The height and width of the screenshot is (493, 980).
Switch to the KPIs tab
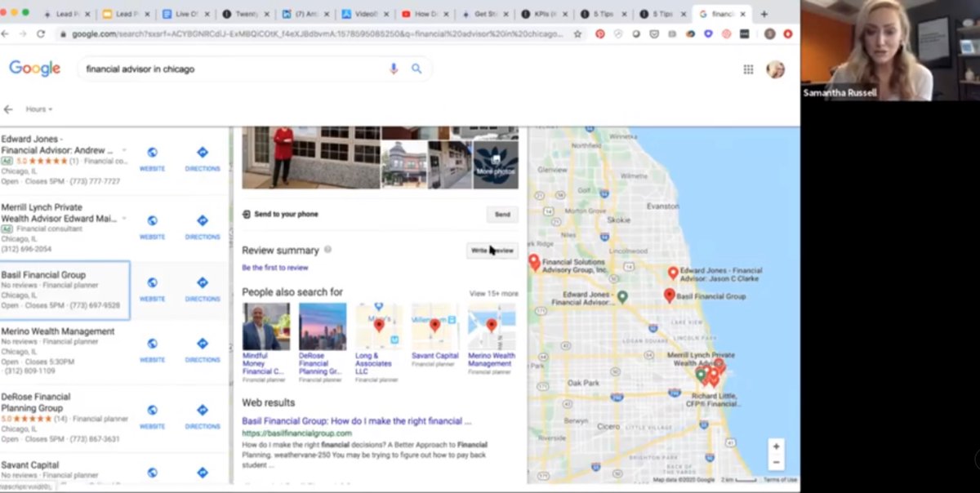[542, 14]
